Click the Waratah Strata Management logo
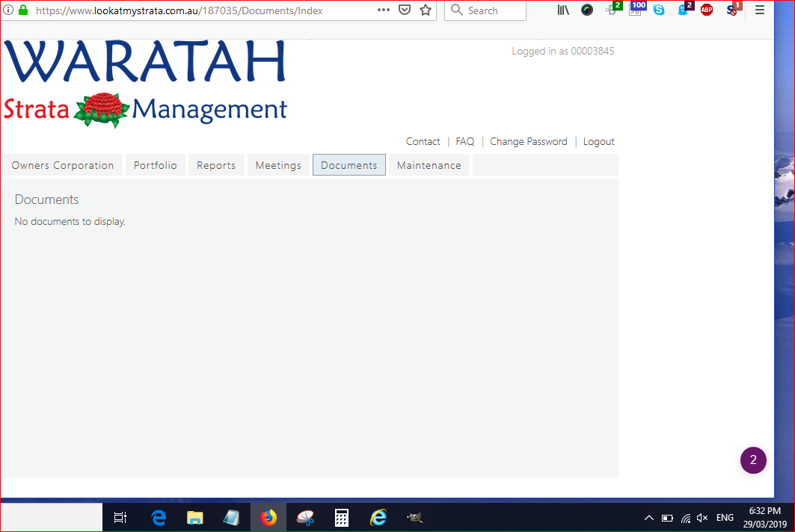 146,84
